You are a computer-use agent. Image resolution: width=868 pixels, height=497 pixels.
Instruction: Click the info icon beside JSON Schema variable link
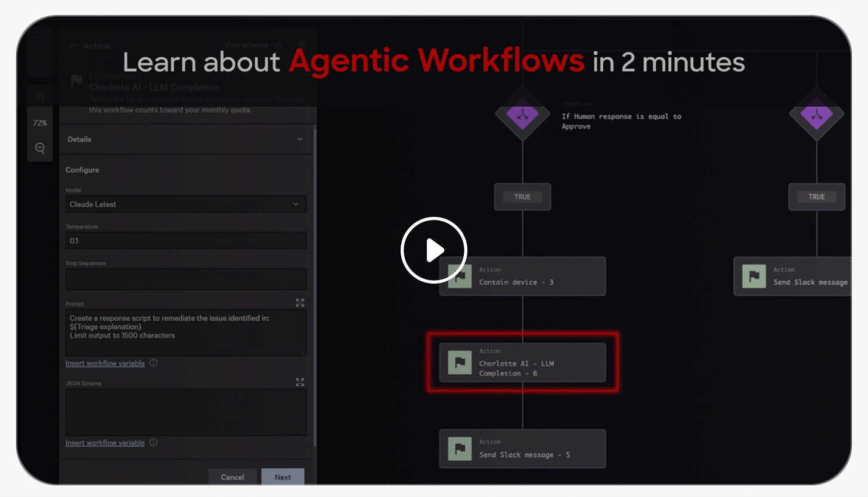pos(153,443)
